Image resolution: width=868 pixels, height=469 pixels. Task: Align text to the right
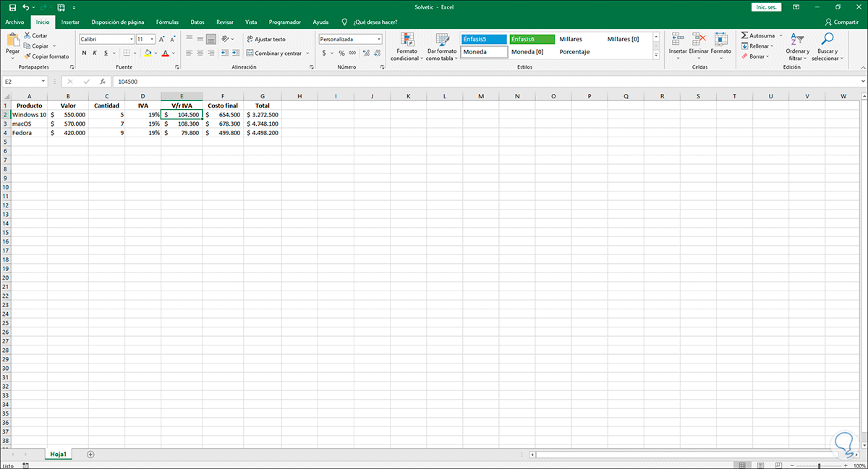[x=210, y=53]
